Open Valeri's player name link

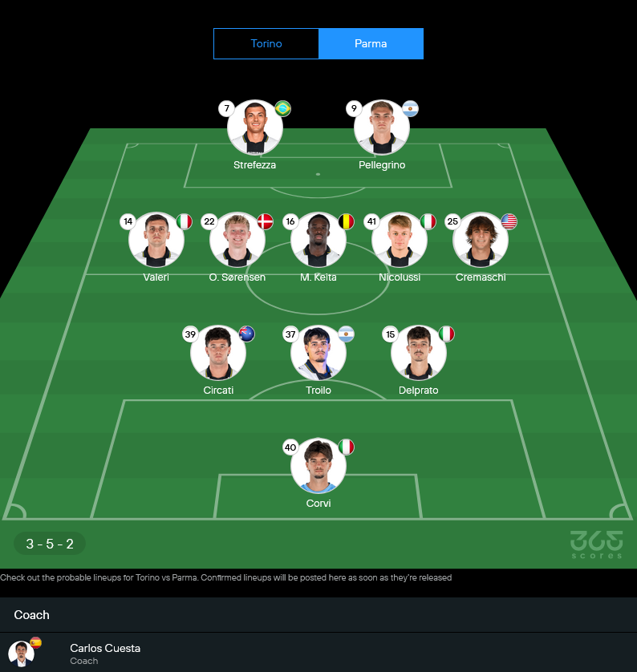[x=156, y=277]
